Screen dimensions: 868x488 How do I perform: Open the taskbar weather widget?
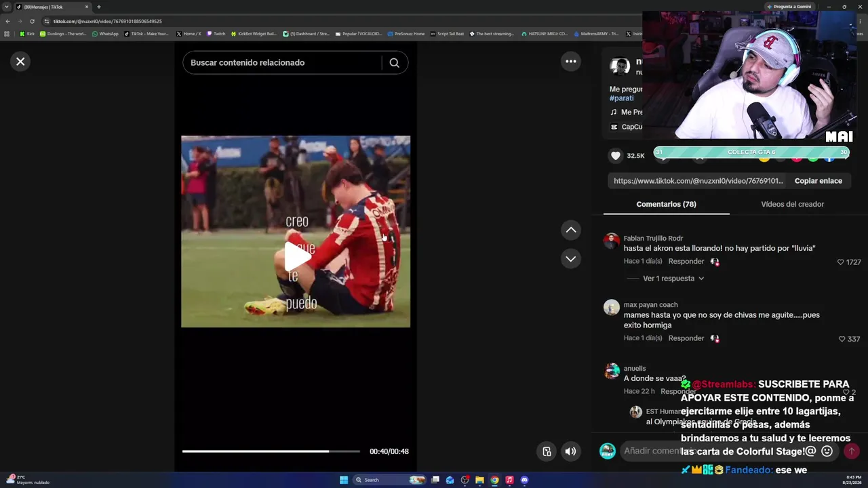27,480
